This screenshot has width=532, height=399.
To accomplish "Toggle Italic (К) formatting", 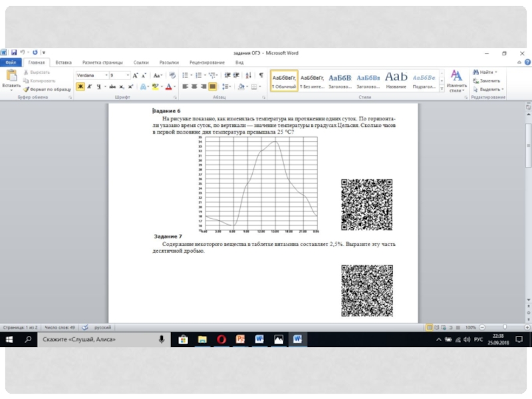I will pyautogui.click(x=89, y=86).
